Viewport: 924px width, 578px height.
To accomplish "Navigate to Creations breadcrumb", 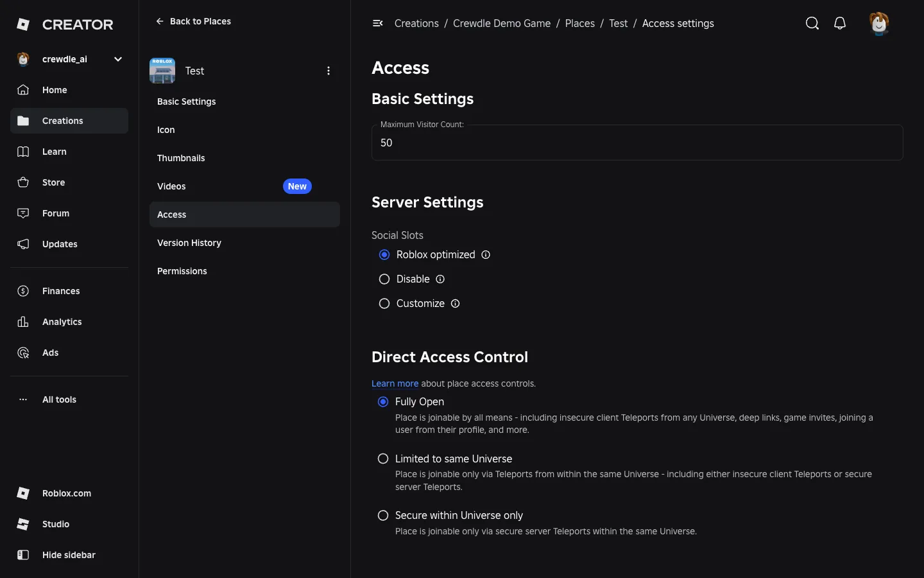I will [416, 24].
